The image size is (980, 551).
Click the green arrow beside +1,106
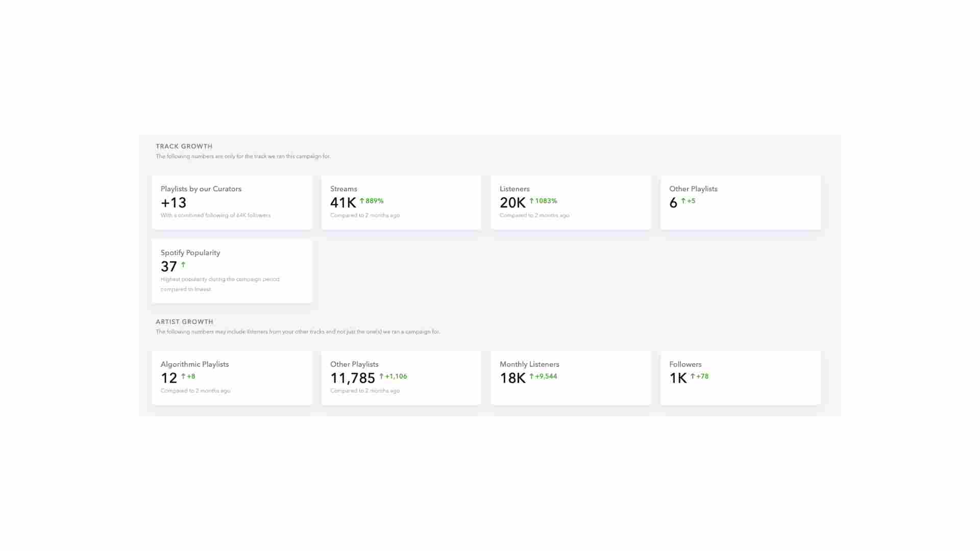(381, 377)
